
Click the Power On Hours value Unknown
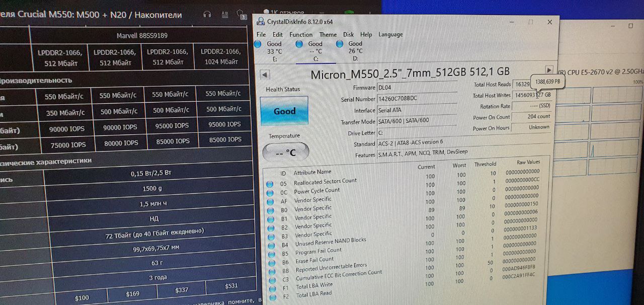click(x=532, y=127)
